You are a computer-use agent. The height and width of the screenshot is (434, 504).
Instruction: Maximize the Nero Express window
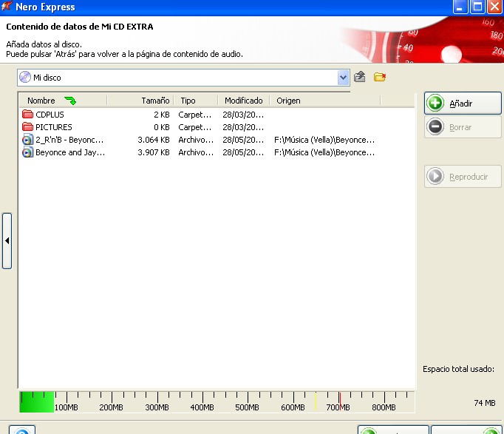[477, 7]
